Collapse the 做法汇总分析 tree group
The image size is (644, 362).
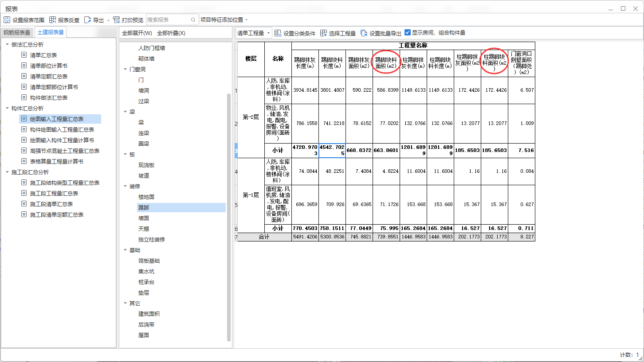tap(7, 44)
